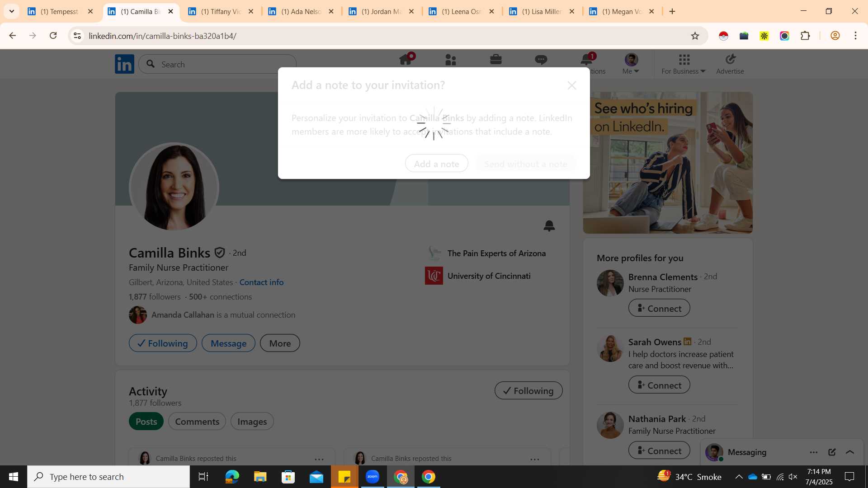Launch Microsoft Edge from the taskbar
Image resolution: width=868 pixels, height=488 pixels.
click(x=232, y=477)
